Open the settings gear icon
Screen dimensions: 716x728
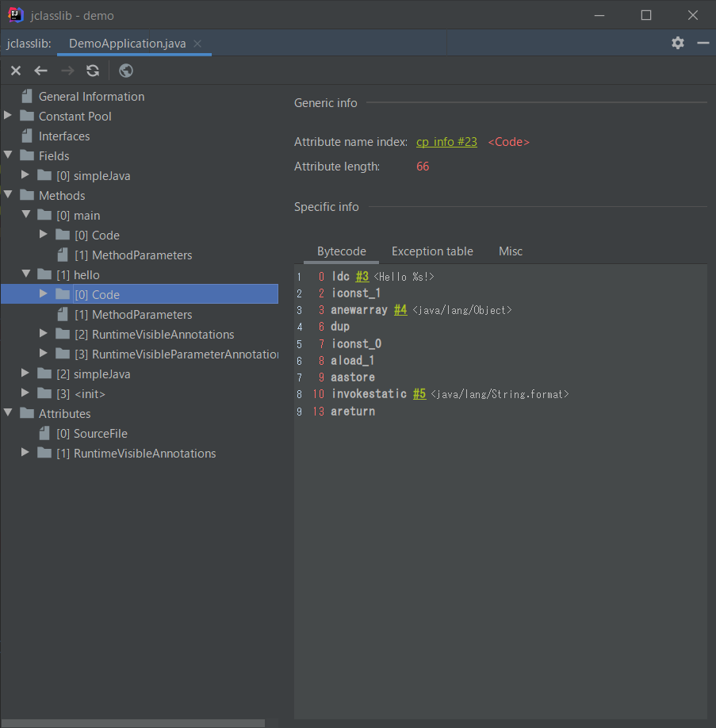[678, 43]
